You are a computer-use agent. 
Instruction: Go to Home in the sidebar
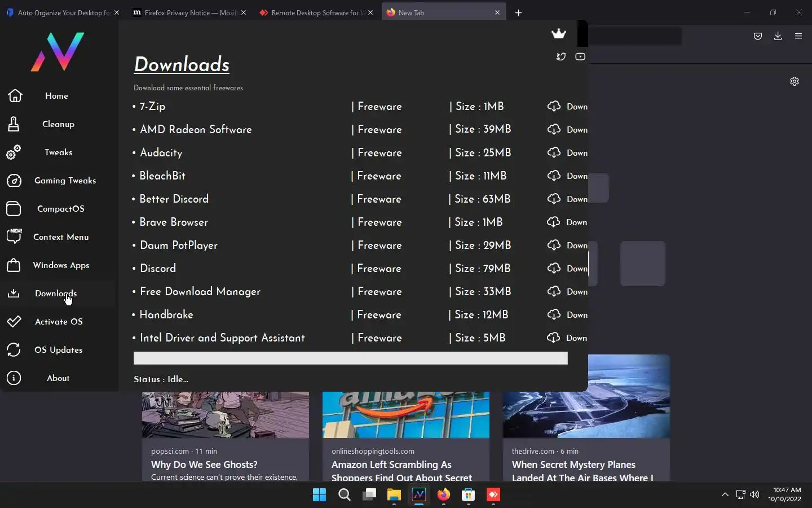[56, 96]
